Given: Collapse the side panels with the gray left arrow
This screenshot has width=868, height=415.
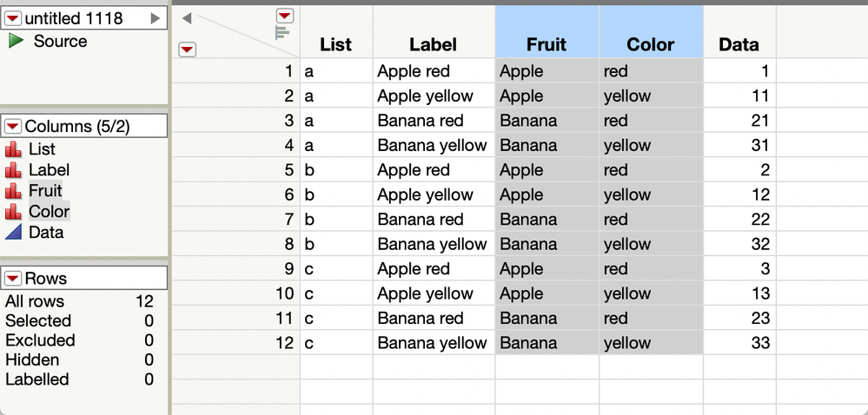Looking at the screenshot, I should click(187, 19).
